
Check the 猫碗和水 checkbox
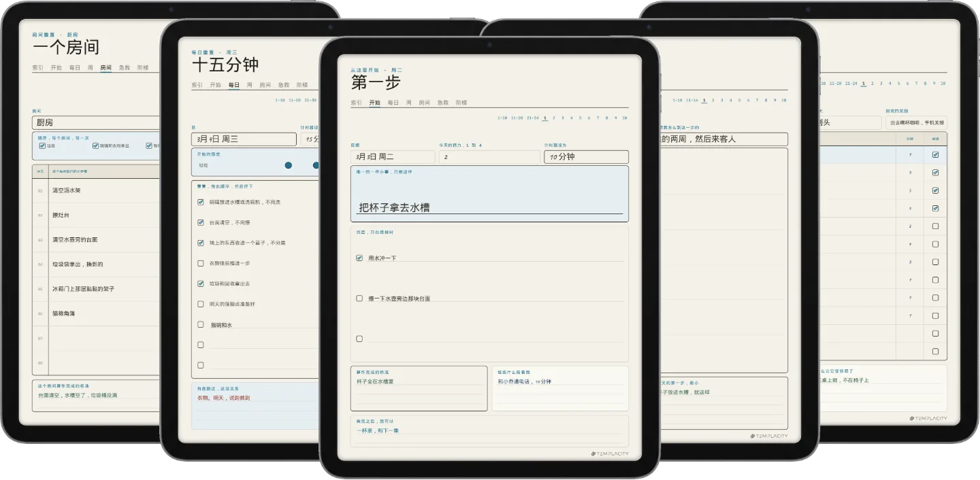201,324
